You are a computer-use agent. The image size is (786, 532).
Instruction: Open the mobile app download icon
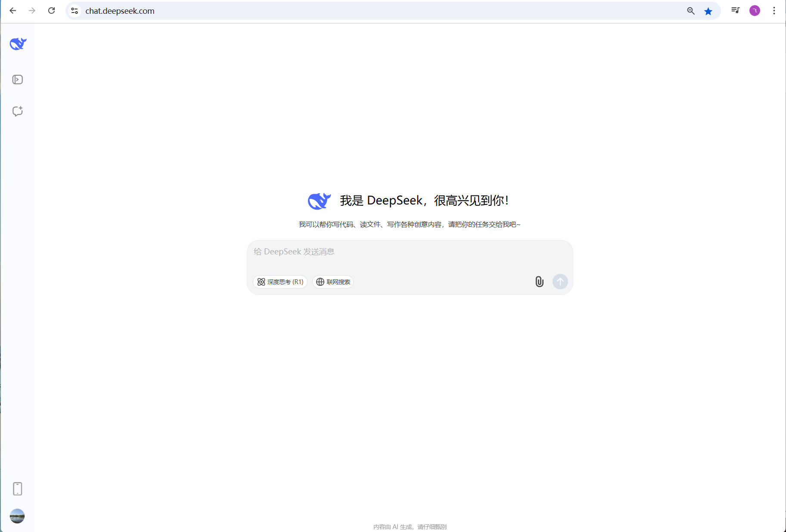pyautogui.click(x=18, y=489)
